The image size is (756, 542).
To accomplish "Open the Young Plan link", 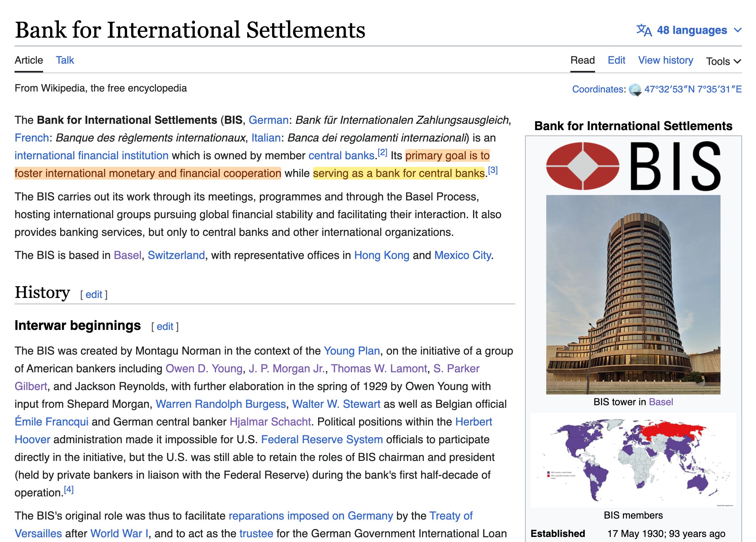I will 352,351.
